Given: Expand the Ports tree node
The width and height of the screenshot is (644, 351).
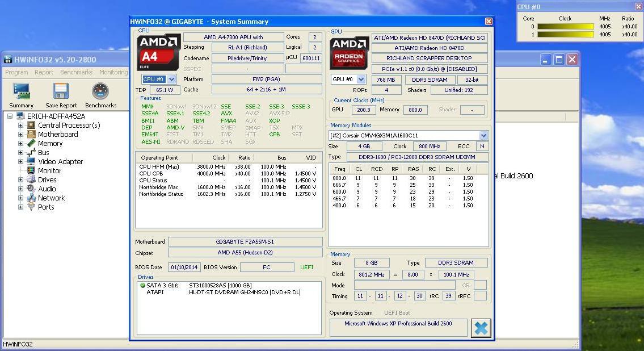Looking at the screenshot, I should point(20,207).
